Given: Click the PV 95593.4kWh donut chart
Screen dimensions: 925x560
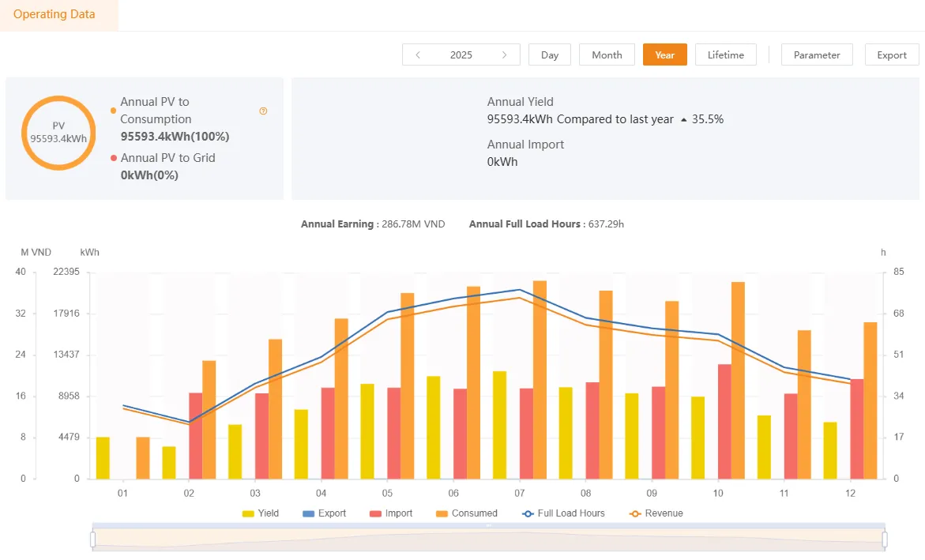Looking at the screenshot, I should tap(58, 133).
